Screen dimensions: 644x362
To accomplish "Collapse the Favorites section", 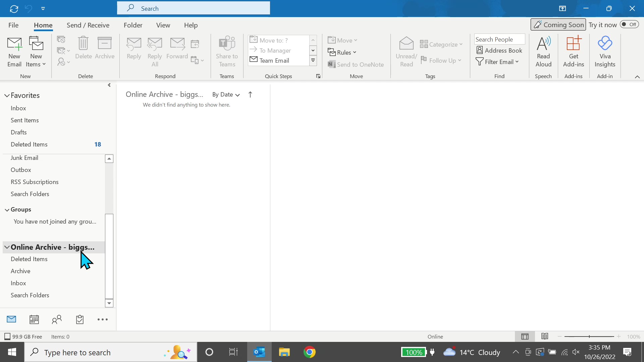I will [x=7, y=95].
